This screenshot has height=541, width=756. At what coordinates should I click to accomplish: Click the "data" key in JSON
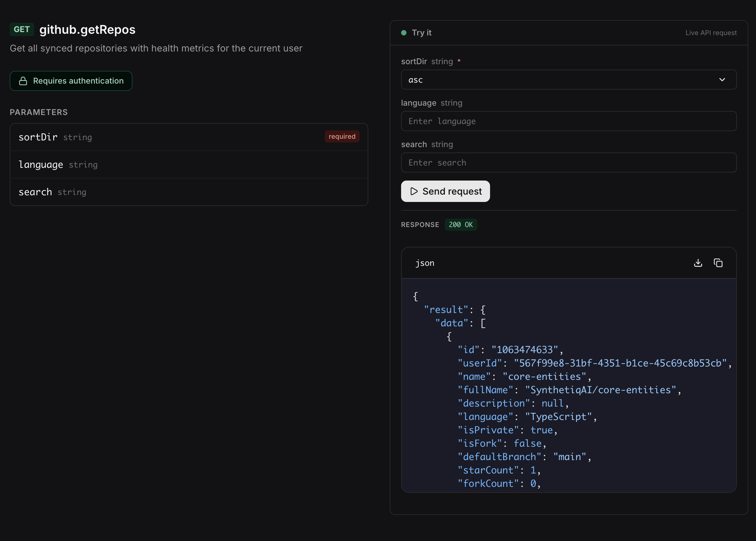coord(452,323)
